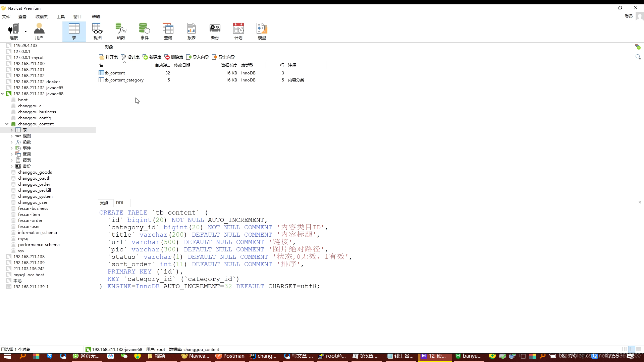The height and width of the screenshot is (362, 644).
Task: Open the Favorites (收藏夹) menu
Action: pyautogui.click(x=42, y=16)
